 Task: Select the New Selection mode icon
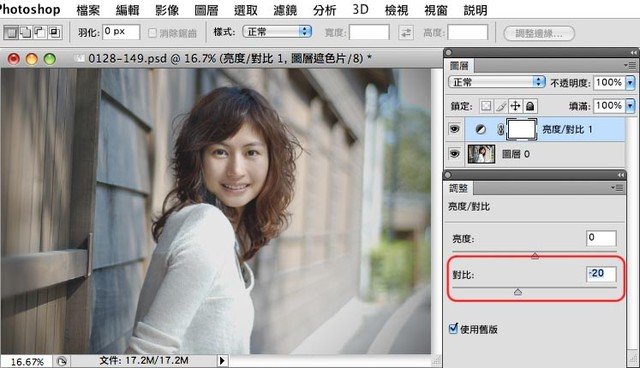click(x=11, y=32)
